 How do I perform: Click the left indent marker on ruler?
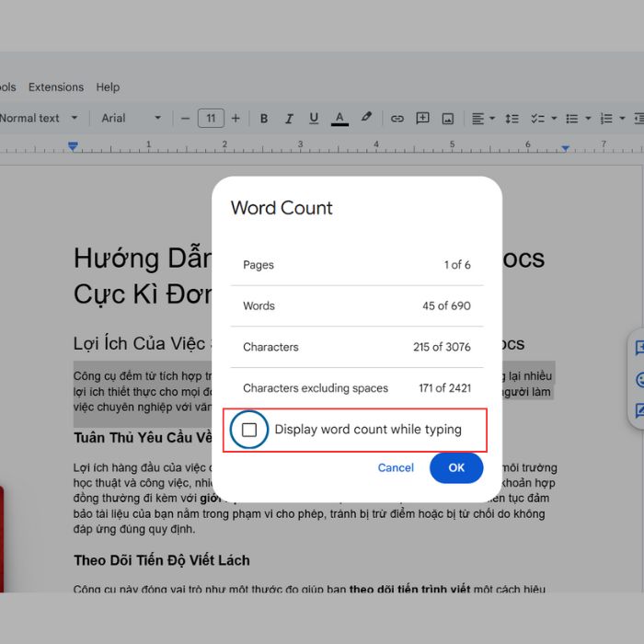click(73, 145)
